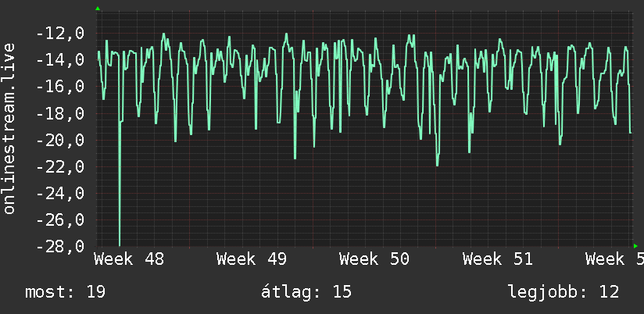
Task: Click the -24,0 y-axis label
Action: pos(60,194)
